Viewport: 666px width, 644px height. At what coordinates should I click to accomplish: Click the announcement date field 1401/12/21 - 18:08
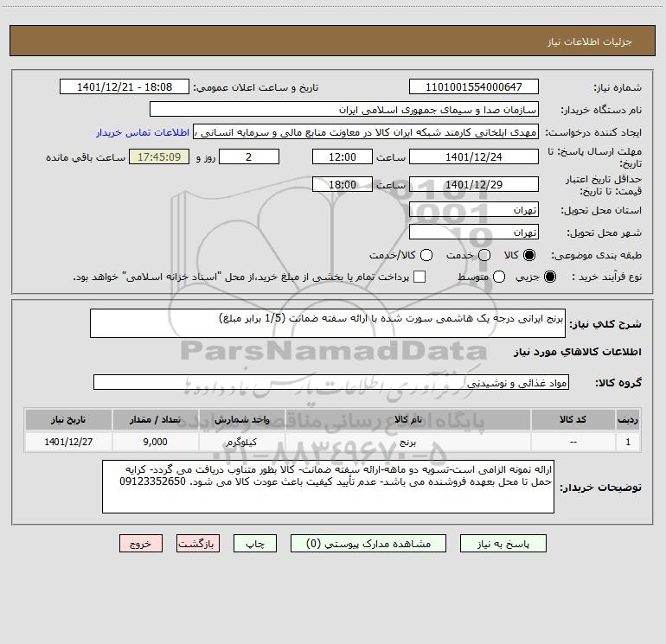125,86
